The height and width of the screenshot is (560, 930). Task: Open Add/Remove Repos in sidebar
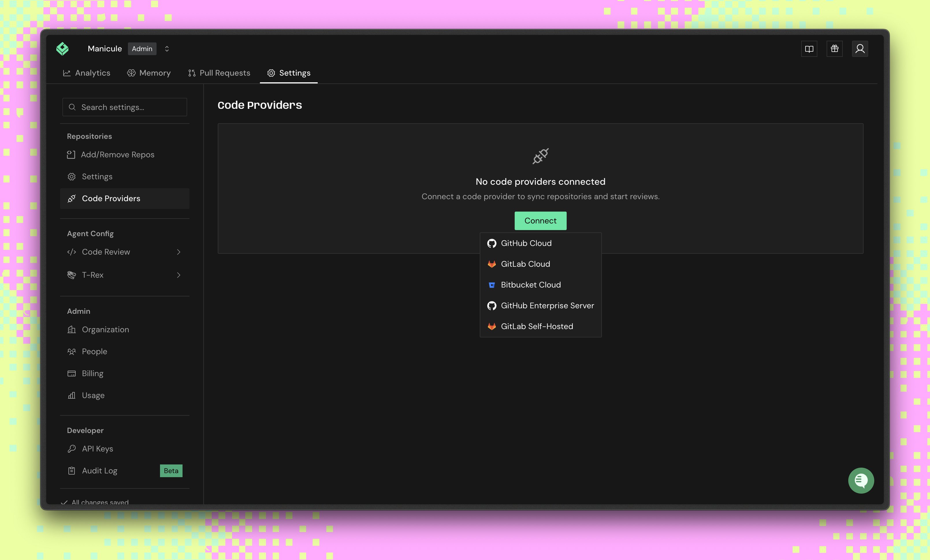coord(124,155)
